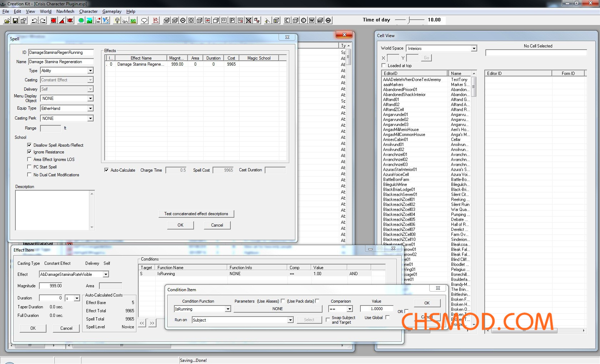
Task: Check 'Loaded at top' in Cell View
Action: click(x=384, y=65)
